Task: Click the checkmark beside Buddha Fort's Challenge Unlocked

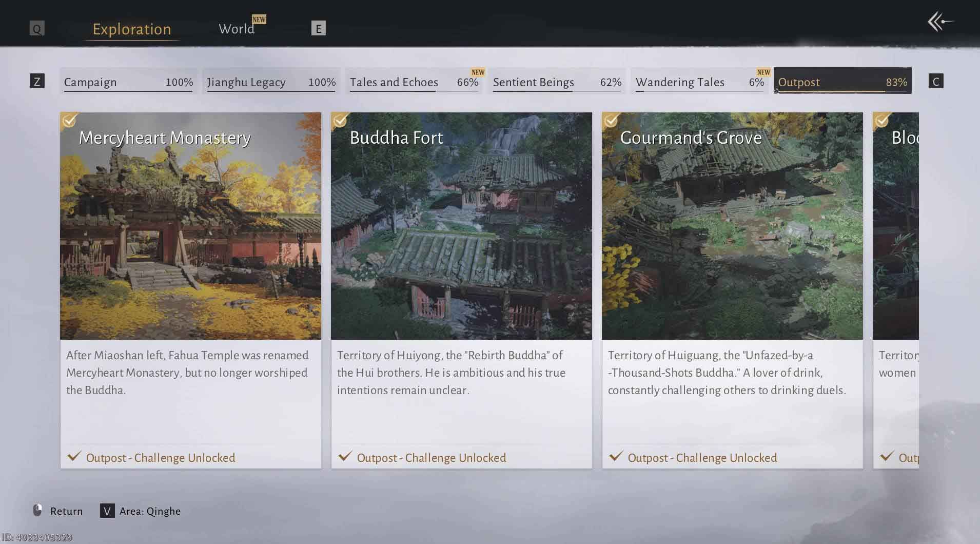Action: tap(345, 456)
